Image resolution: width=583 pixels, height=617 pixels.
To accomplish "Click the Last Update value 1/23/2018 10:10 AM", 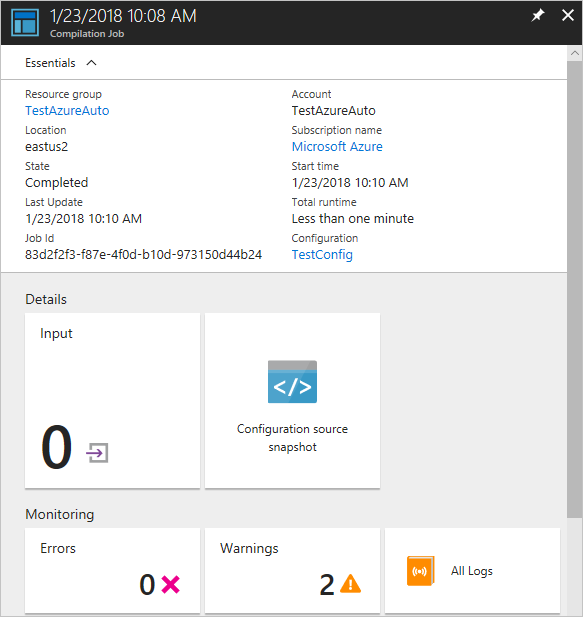I will 83,218.
